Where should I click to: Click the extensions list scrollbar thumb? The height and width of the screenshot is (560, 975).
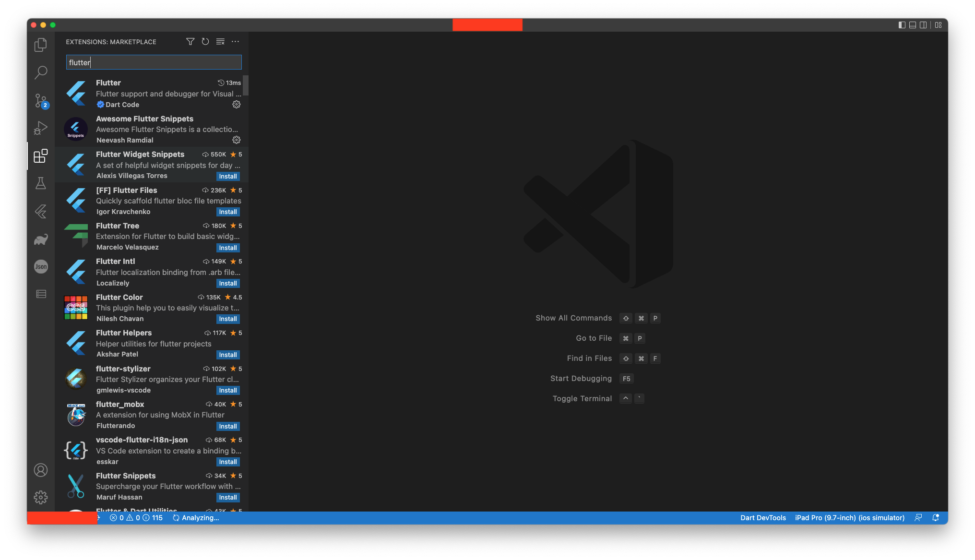point(246,85)
